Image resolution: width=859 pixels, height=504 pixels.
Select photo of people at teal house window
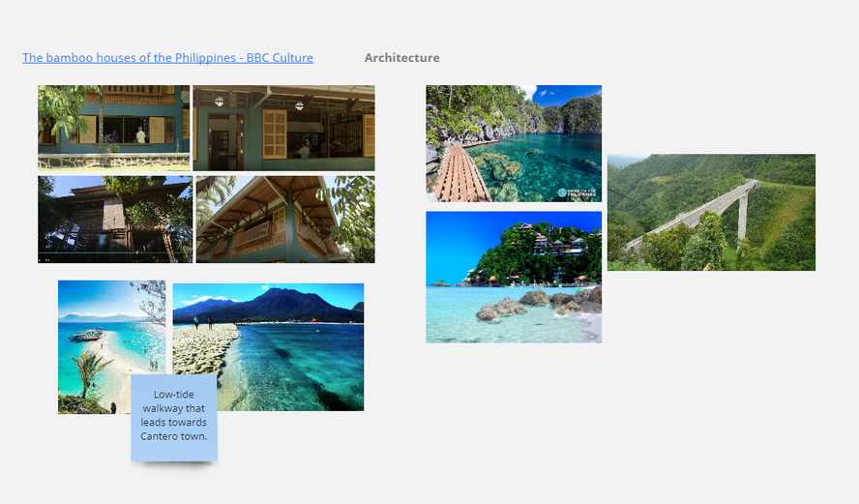114,128
